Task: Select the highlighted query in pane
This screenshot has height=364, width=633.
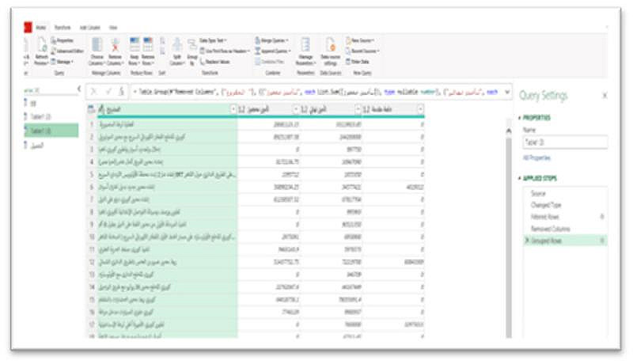Action: 51,131
